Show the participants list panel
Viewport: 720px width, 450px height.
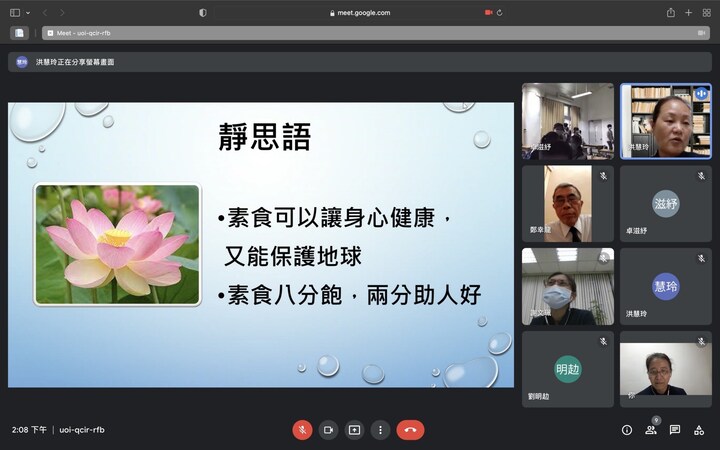click(x=651, y=430)
